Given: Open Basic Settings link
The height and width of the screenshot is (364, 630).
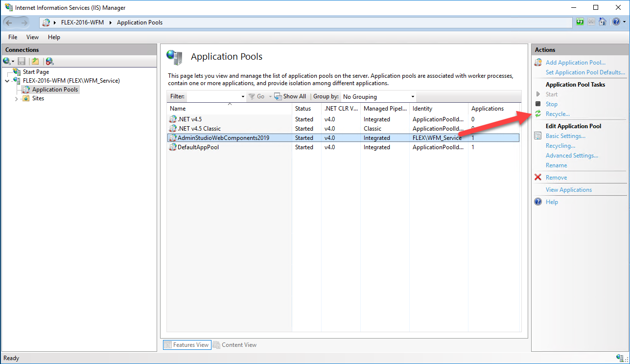Looking at the screenshot, I should coord(565,136).
